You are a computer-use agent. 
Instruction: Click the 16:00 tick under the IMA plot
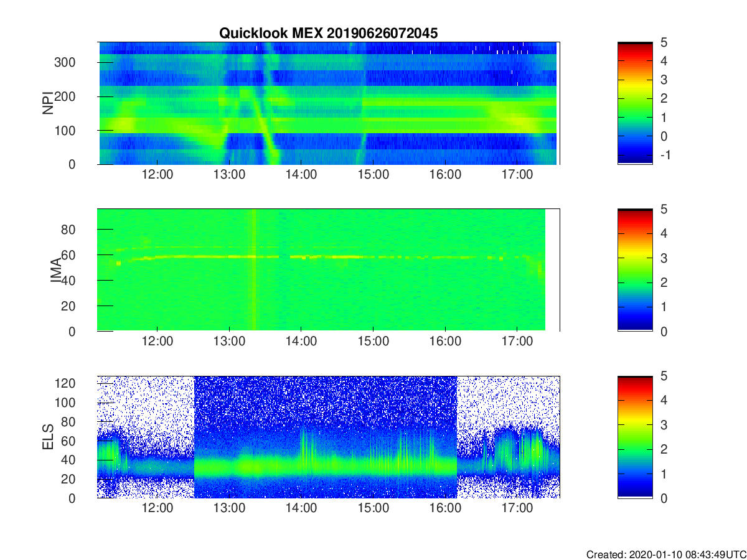pos(445,342)
